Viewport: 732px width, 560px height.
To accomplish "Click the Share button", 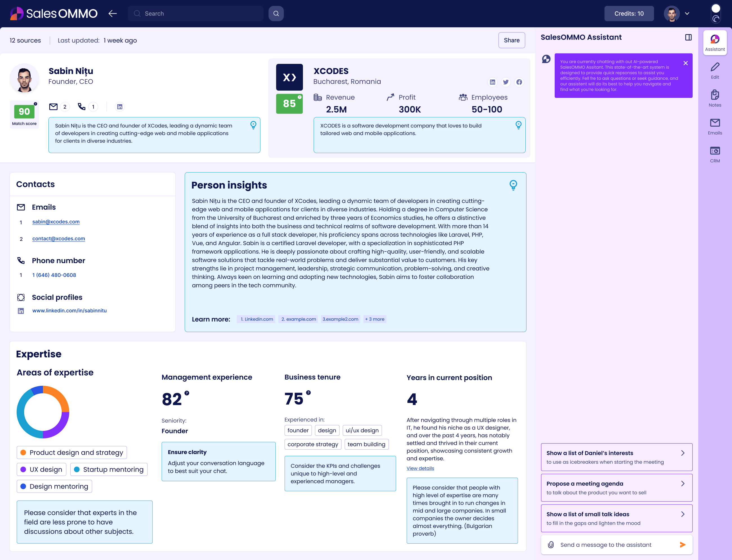I will point(511,40).
